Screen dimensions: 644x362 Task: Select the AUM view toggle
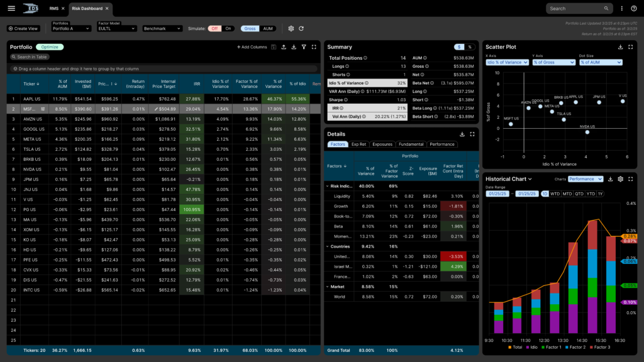coord(268,28)
